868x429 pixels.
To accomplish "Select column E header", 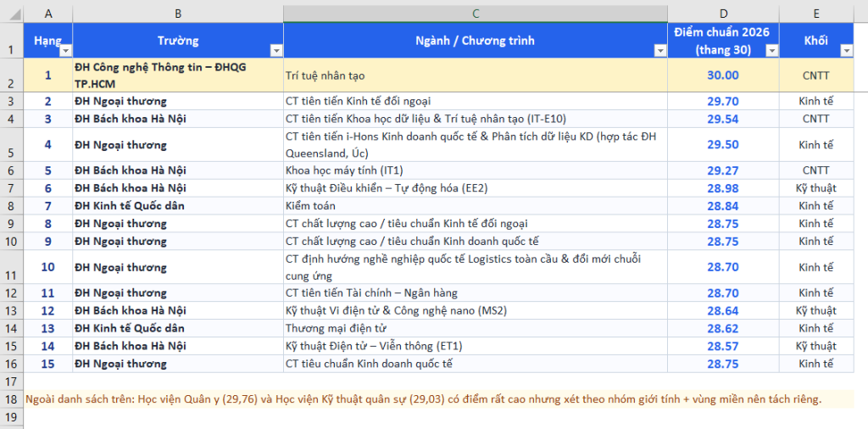I will [816, 14].
